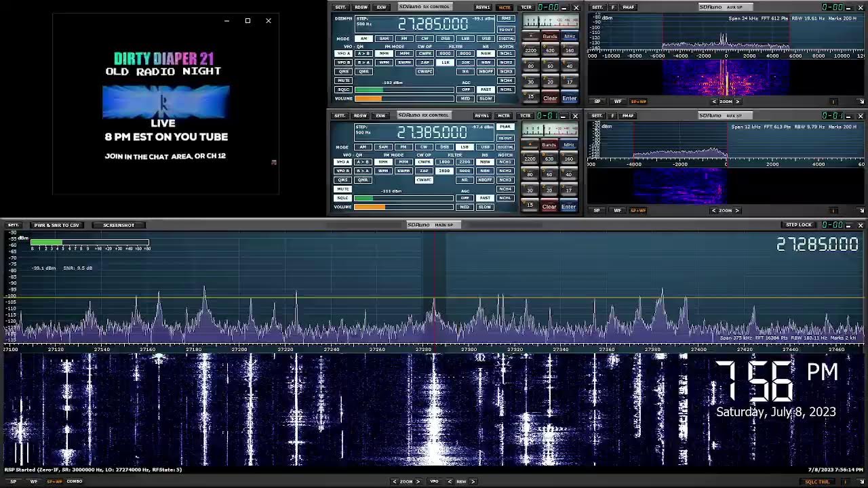Toggle MCTR in the top RX Control panel
Viewport: 868px width, 488px height.
[x=505, y=7]
